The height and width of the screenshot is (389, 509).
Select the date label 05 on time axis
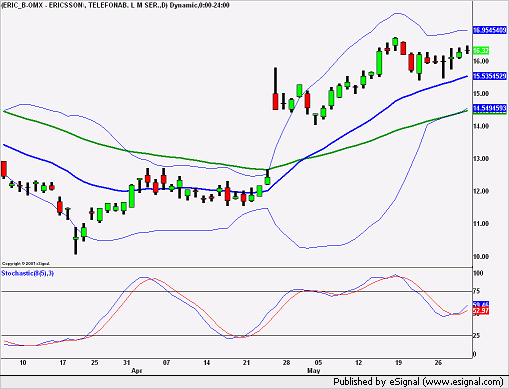pyautogui.click(x=318, y=363)
